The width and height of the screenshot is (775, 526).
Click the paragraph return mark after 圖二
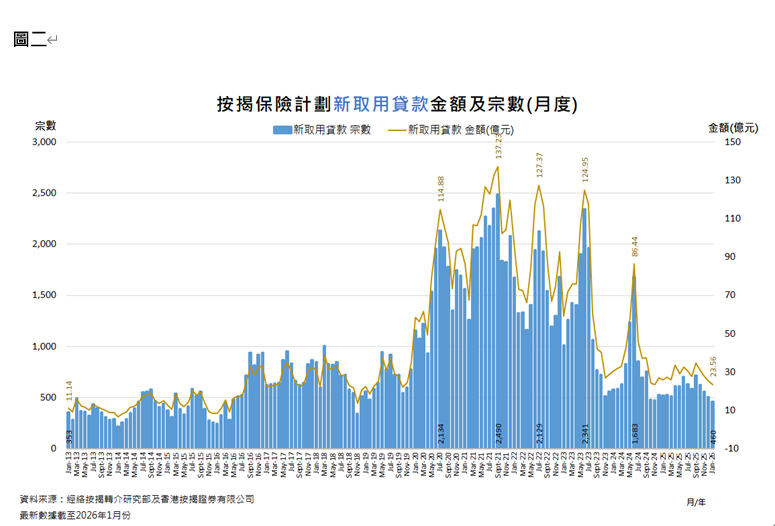(52, 40)
